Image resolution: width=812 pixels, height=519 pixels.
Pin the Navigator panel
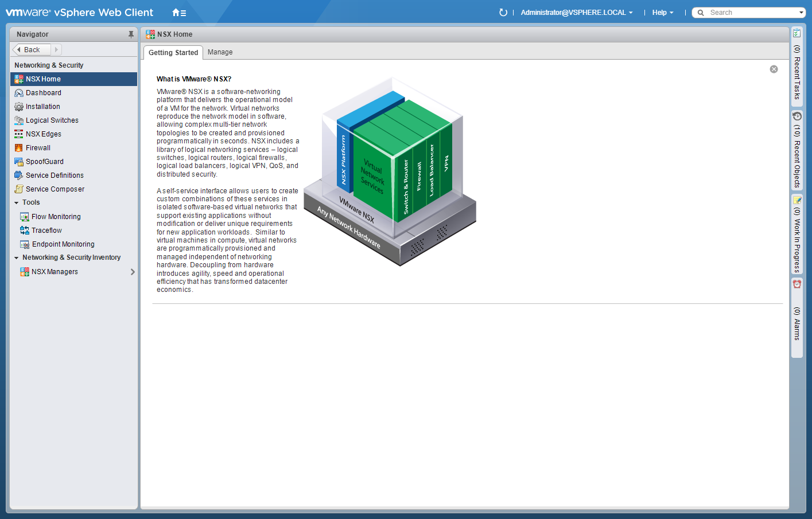[x=131, y=34]
